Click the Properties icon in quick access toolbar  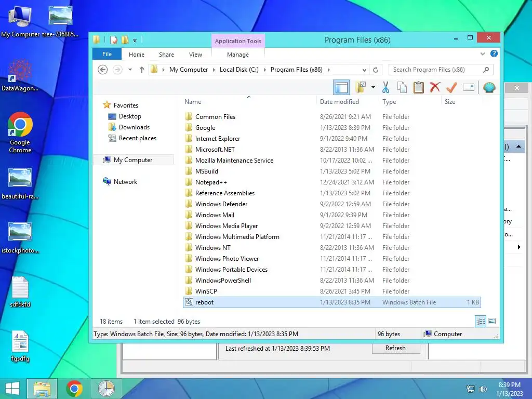point(113,40)
